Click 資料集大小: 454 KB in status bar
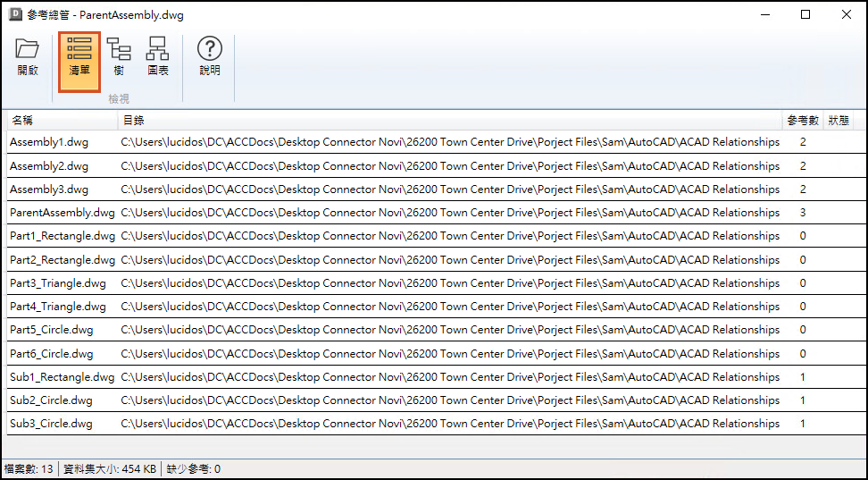Image resolution: width=868 pixels, height=480 pixels. (x=110, y=469)
